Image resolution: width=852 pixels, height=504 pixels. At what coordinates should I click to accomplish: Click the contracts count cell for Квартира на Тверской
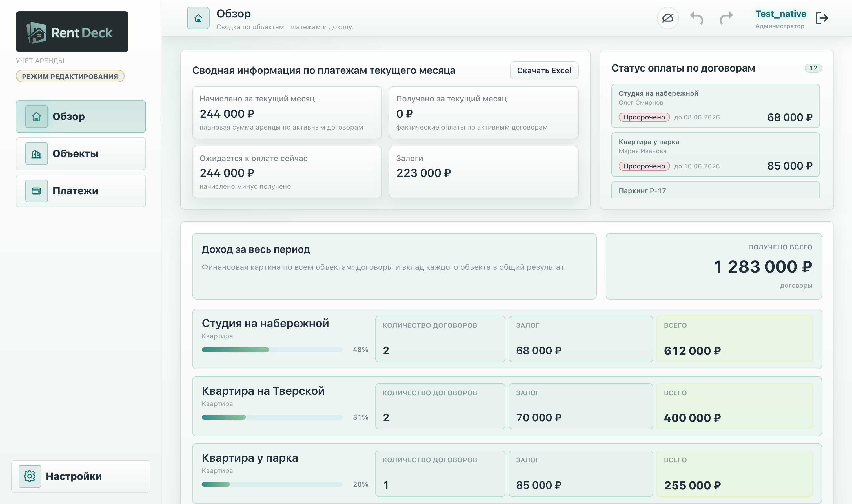click(440, 406)
